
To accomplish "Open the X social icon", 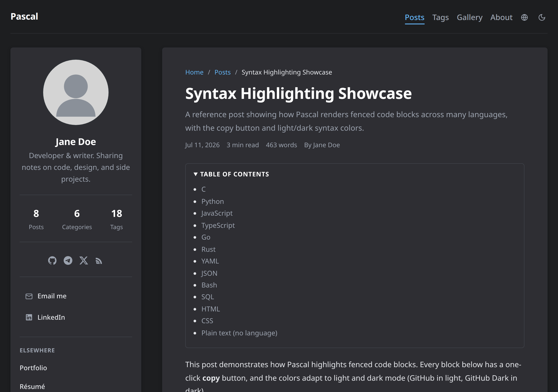I will coord(84,260).
